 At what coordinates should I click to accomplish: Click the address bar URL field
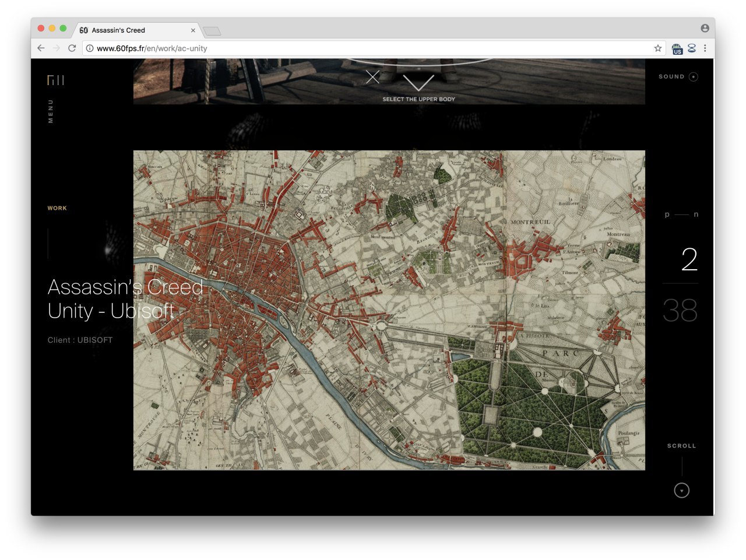pos(373,48)
